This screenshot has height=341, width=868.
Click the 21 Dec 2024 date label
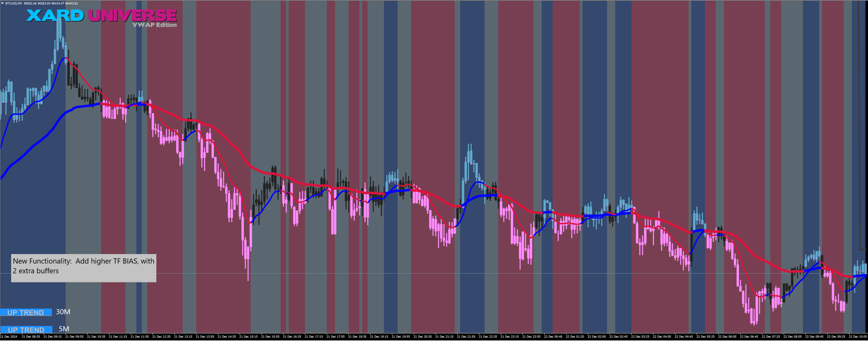click(9, 337)
